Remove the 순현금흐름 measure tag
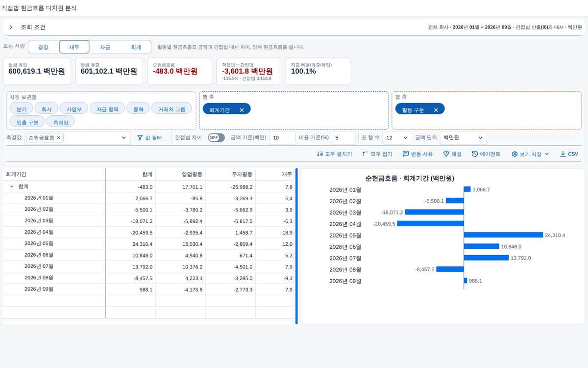Viewport: 588px width, 368px height. [x=59, y=138]
